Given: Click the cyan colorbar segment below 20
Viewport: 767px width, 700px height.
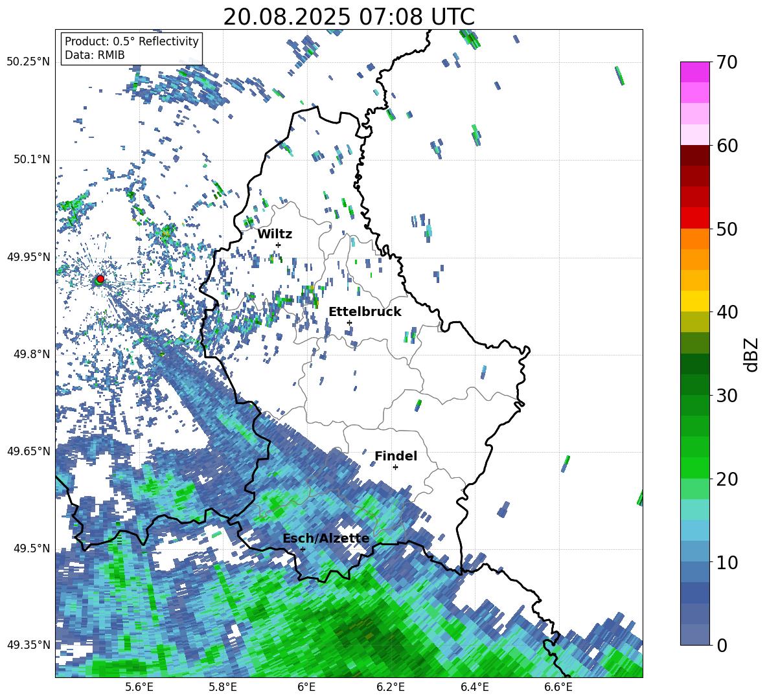Looking at the screenshot, I should tap(694, 510).
